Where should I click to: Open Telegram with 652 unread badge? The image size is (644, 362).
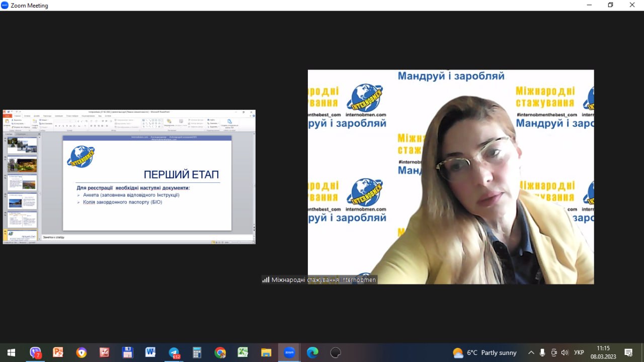174,352
